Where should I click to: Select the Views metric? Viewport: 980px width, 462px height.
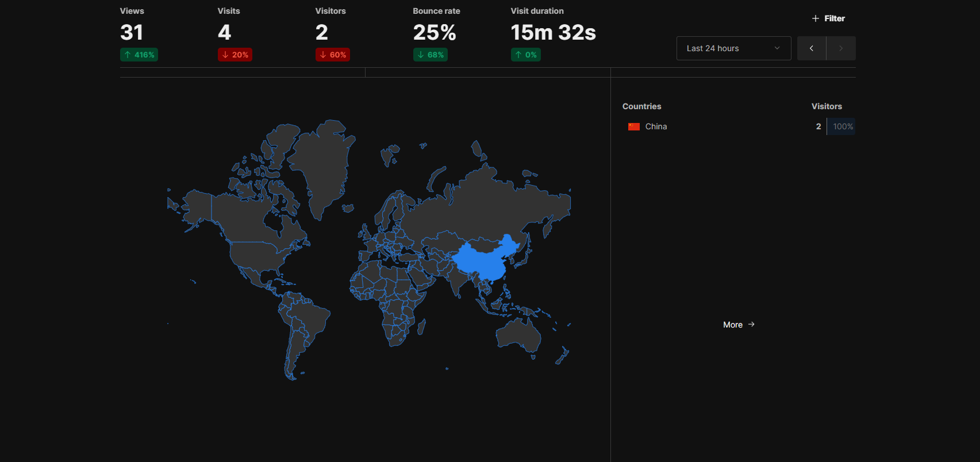[132, 32]
